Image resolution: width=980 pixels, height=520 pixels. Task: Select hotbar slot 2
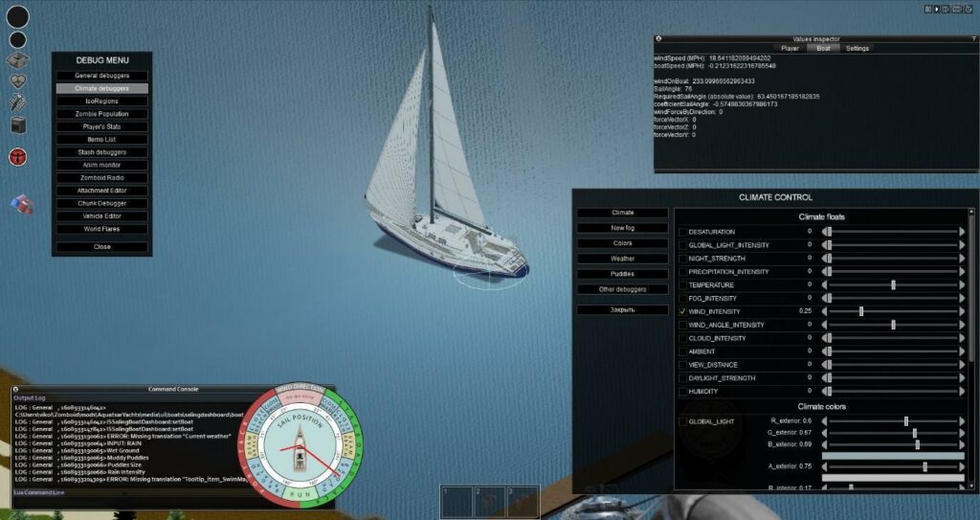[x=489, y=502]
